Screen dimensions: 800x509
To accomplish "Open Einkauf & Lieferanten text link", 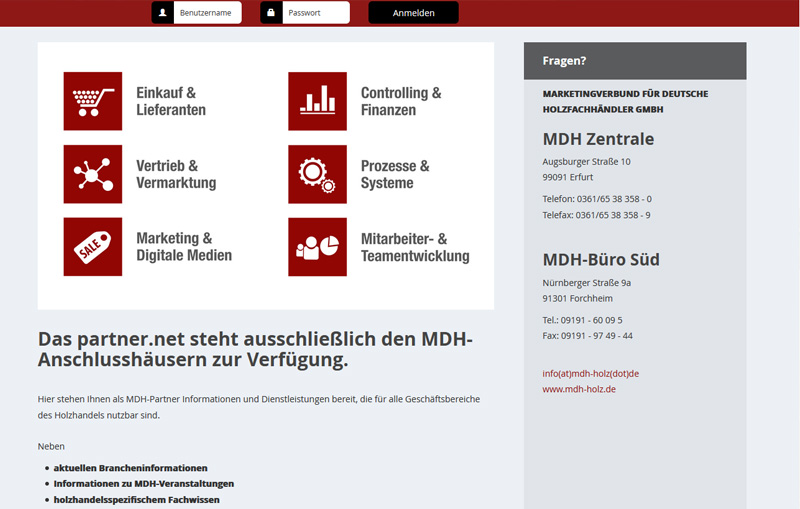I will coord(171,101).
